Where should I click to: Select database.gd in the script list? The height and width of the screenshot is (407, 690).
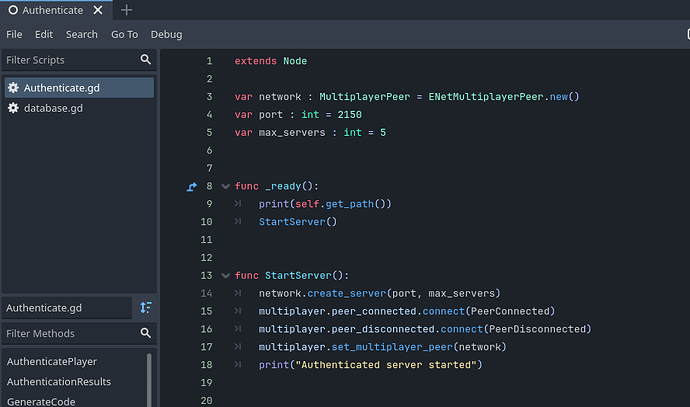79,108
